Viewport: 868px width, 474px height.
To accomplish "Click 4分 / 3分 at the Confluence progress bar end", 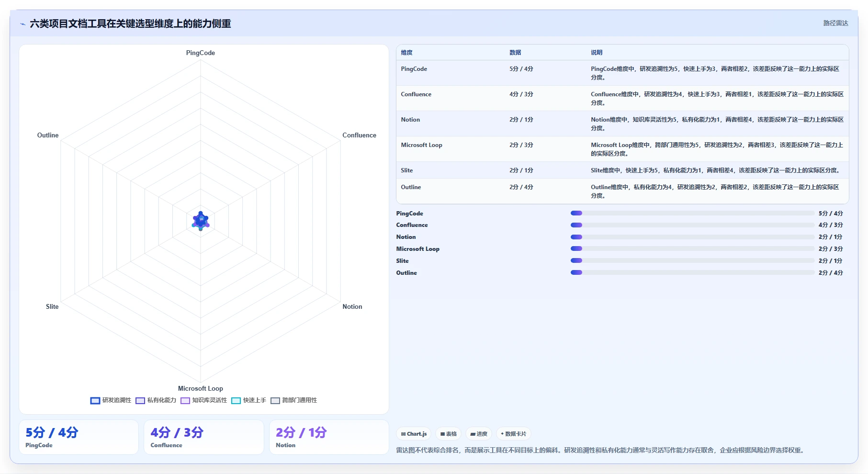I will (x=831, y=225).
